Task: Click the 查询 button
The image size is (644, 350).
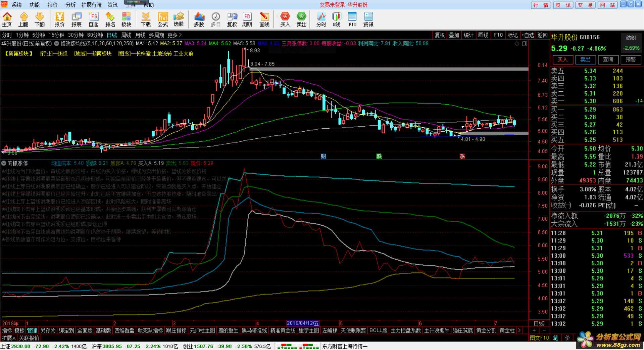Action: (x=608, y=59)
